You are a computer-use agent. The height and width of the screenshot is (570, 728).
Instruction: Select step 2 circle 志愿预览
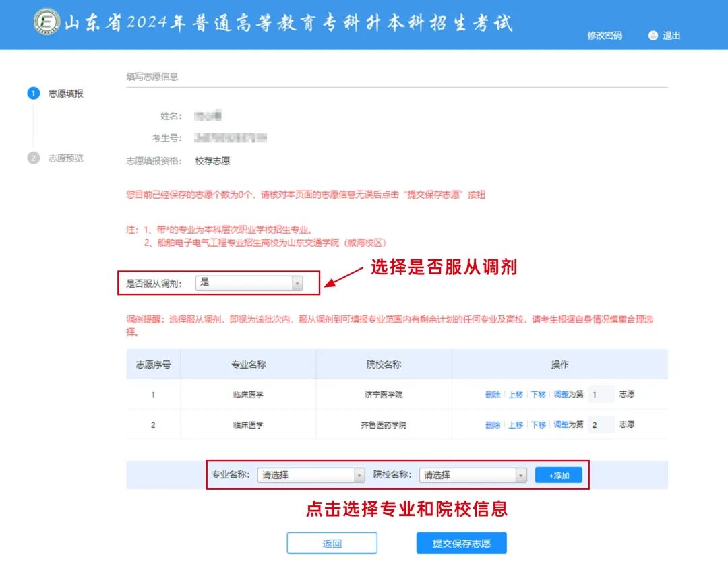click(x=33, y=158)
